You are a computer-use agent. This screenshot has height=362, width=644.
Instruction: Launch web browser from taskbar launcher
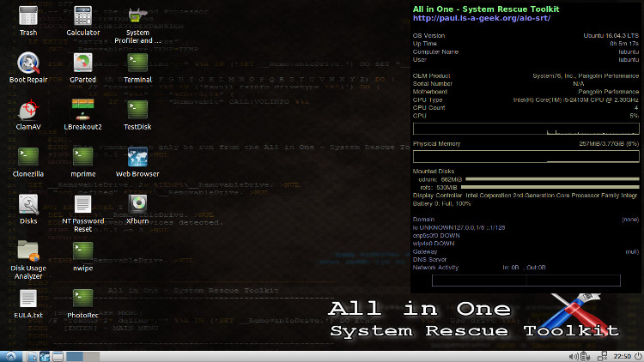point(45,356)
